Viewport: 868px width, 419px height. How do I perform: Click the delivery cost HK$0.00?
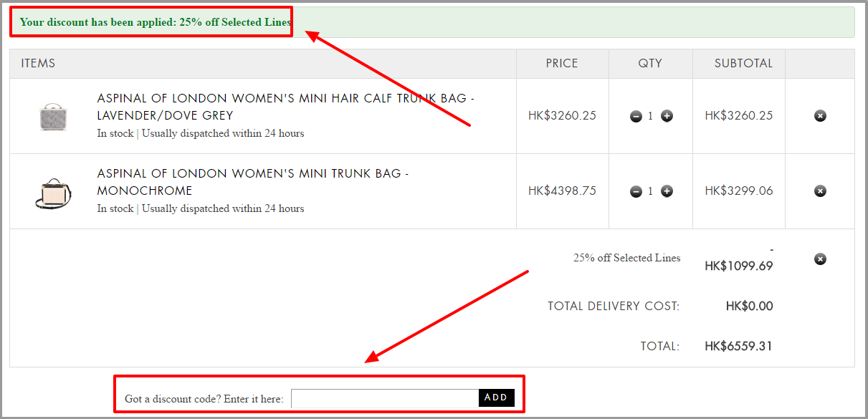pos(750,307)
